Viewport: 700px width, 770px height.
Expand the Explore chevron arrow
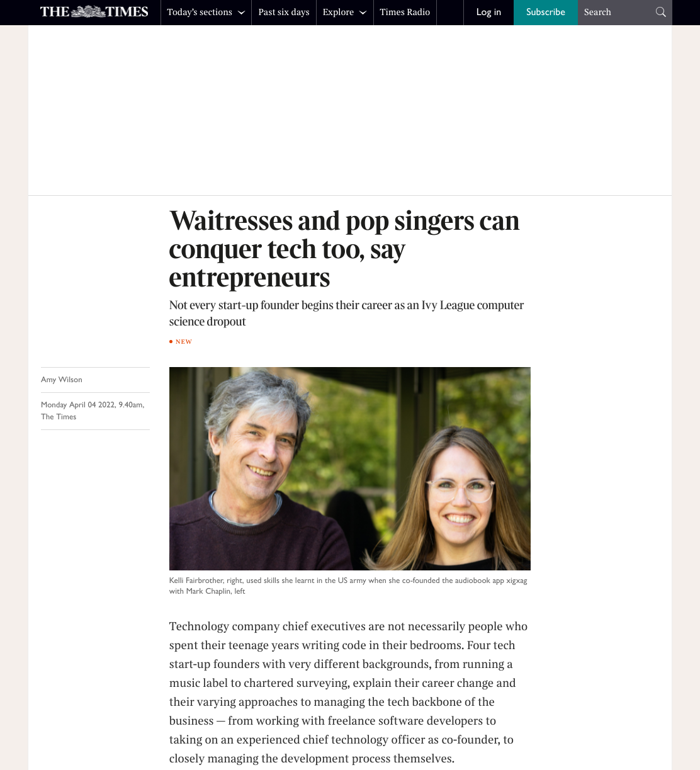coord(363,13)
